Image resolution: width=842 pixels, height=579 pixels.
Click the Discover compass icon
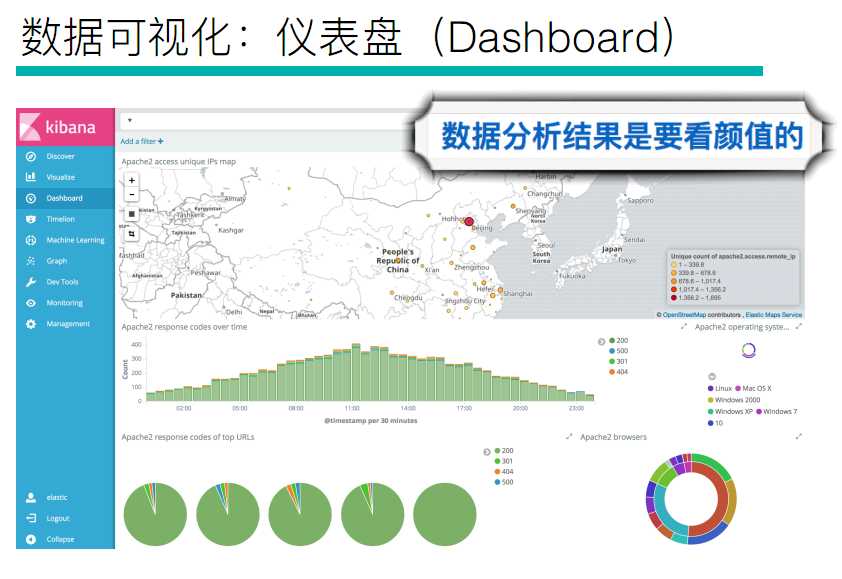[x=31, y=156]
